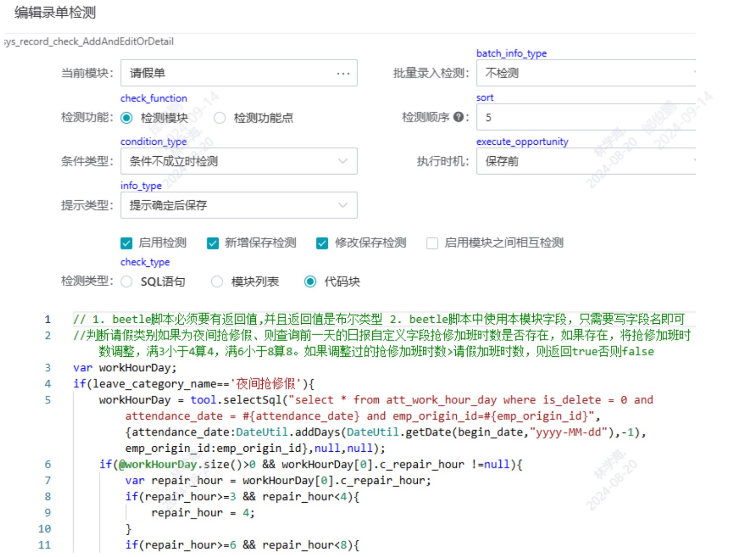Select the 检测功能点 radio option
This screenshot has height=557, width=756.
pyautogui.click(x=220, y=118)
